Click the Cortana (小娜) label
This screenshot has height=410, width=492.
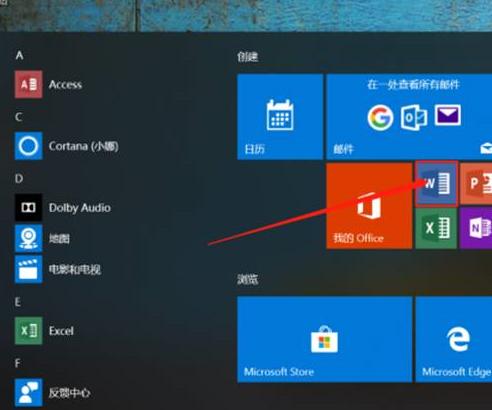point(84,146)
